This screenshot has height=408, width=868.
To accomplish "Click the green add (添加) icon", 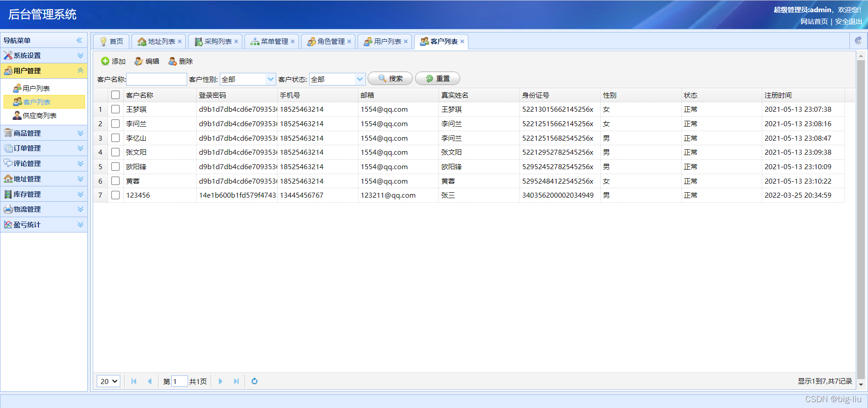I will 105,61.
